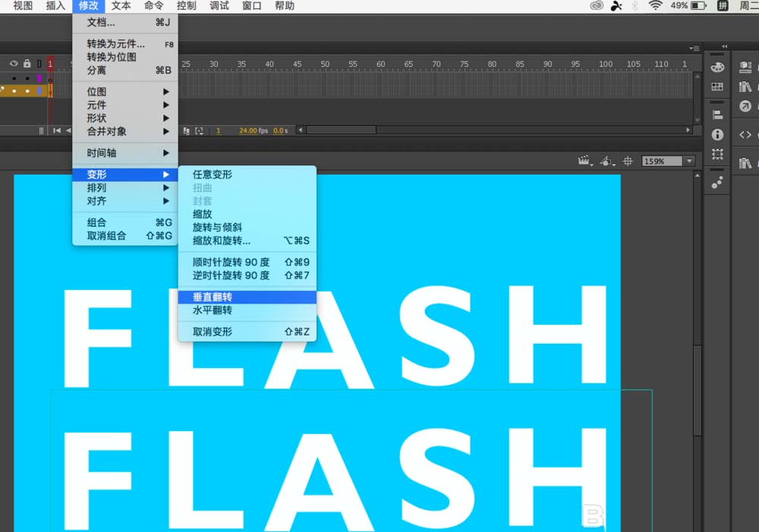The width and height of the screenshot is (759, 532).
Task: Click the Edit Scene clapperboard icon
Action: [584, 161]
